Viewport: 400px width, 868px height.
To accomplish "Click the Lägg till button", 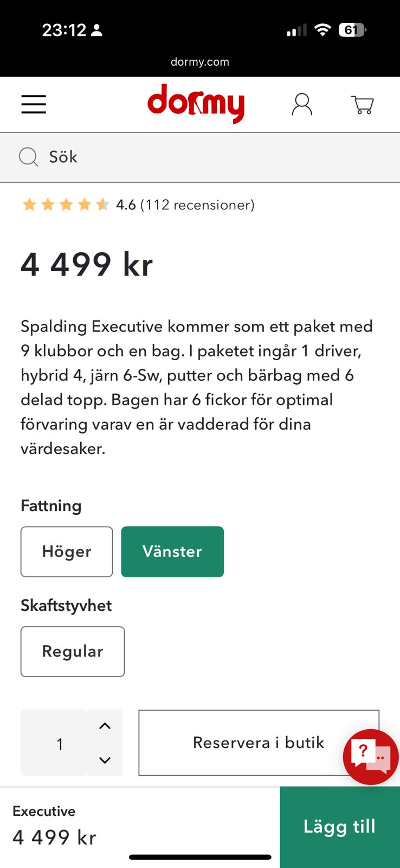I will [339, 827].
